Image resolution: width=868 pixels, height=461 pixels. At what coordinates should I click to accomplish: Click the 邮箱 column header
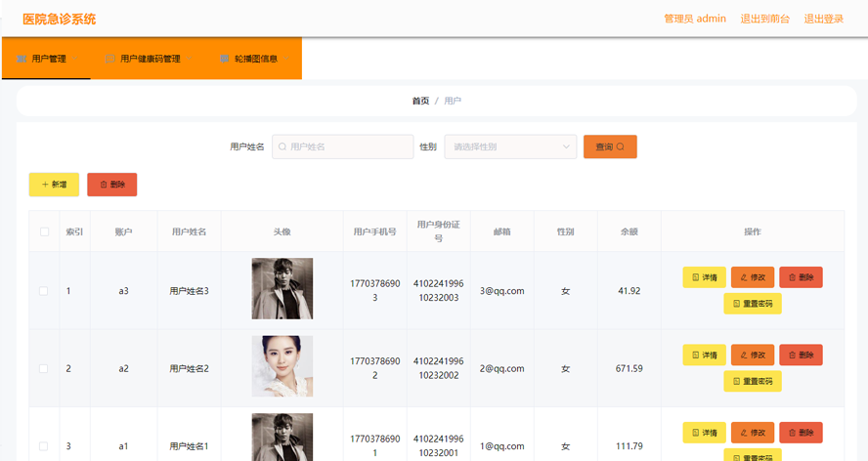502,231
